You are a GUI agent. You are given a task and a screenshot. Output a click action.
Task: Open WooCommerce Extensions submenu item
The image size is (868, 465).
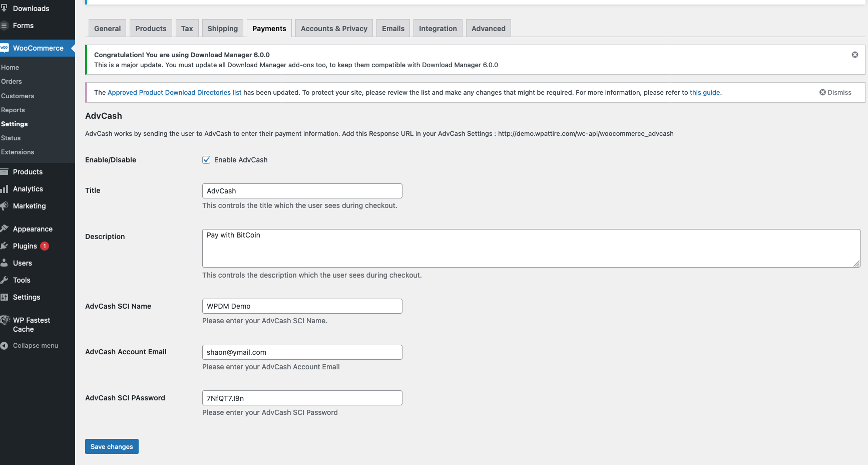[18, 152]
